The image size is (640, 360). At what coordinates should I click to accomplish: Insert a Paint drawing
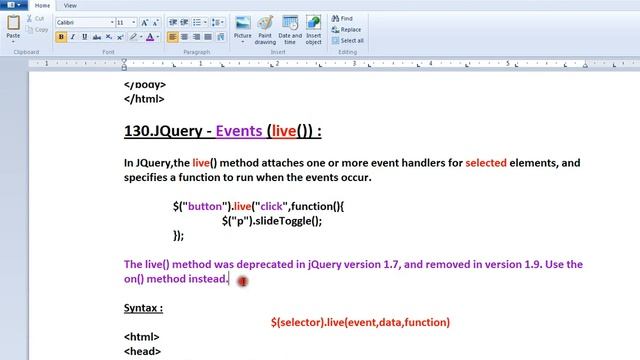point(265,30)
